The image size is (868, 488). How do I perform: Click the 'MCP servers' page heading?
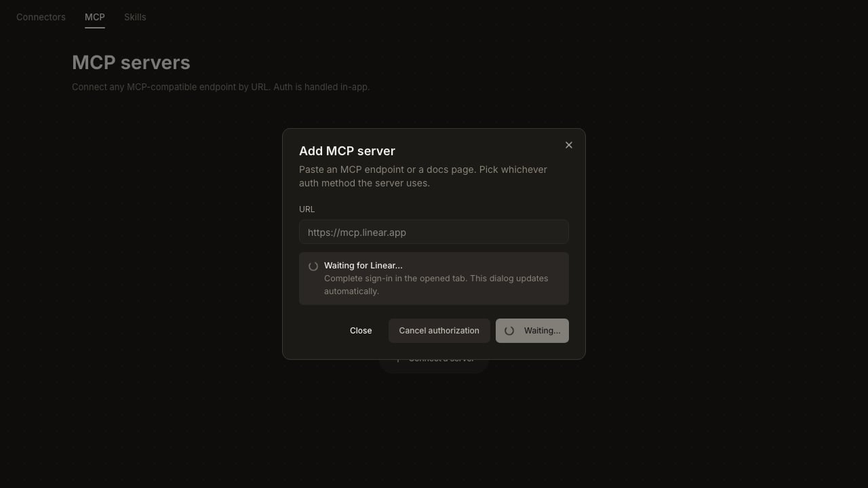[x=131, y=62]
